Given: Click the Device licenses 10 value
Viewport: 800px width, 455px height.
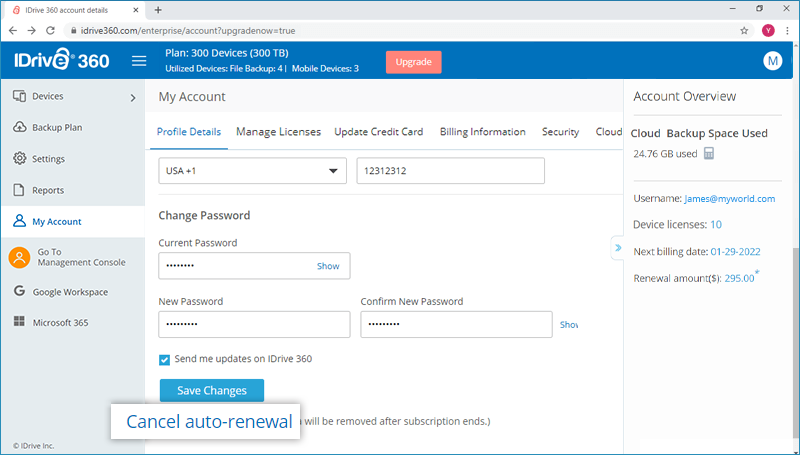Looking at the screenshot, I should coord(716,224).
